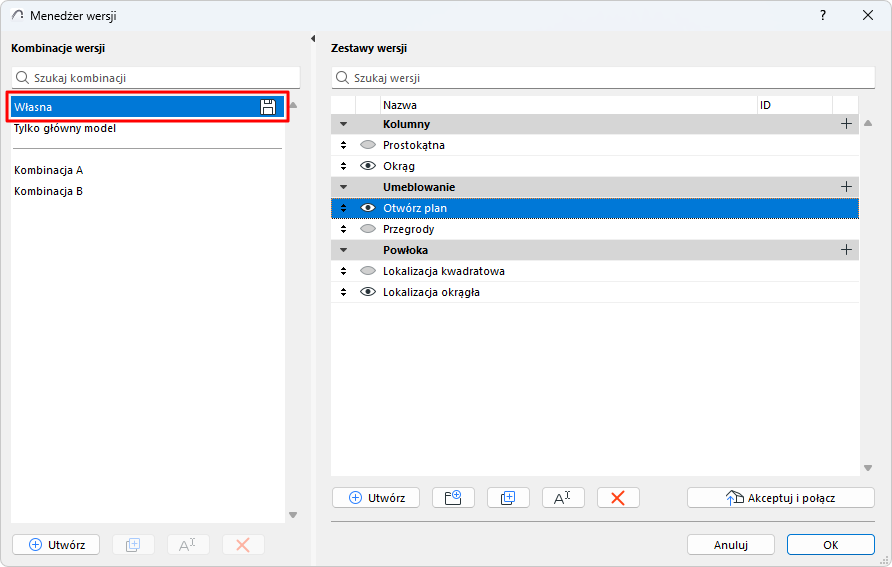This screenshot has width=892, height=567.
Task: Add a version to Umeblowanie with plus
Action: coord(846,187)
